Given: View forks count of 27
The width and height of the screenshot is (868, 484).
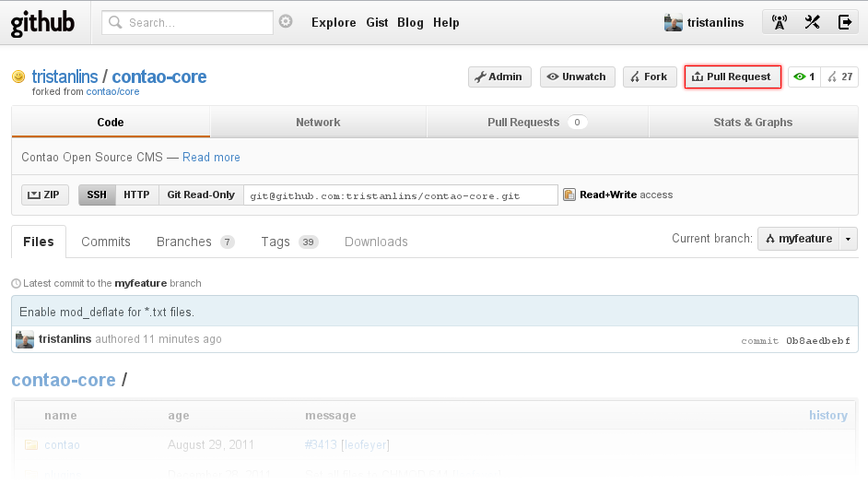Looking at the screenshot, I should (840, 77).
